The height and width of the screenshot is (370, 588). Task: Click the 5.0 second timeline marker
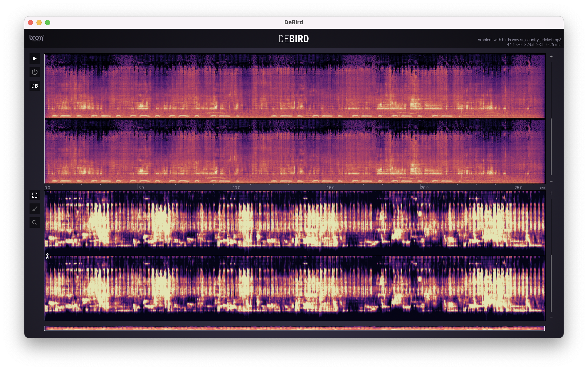141,187
